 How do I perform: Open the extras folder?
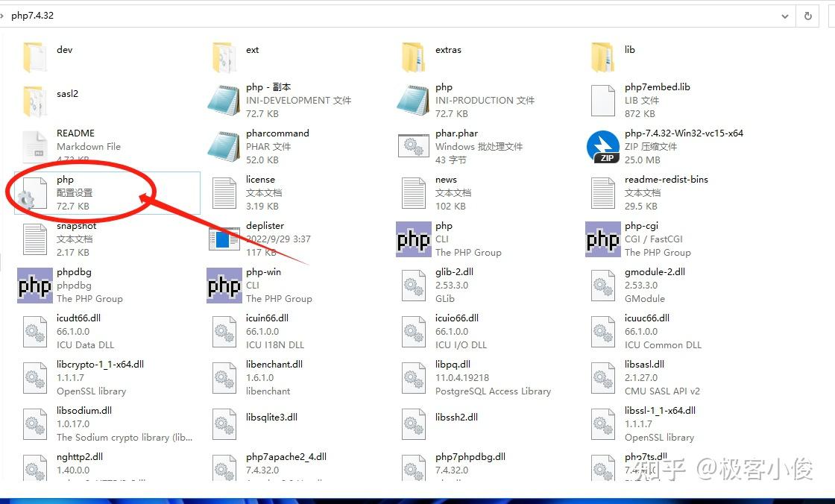(448, 49)
